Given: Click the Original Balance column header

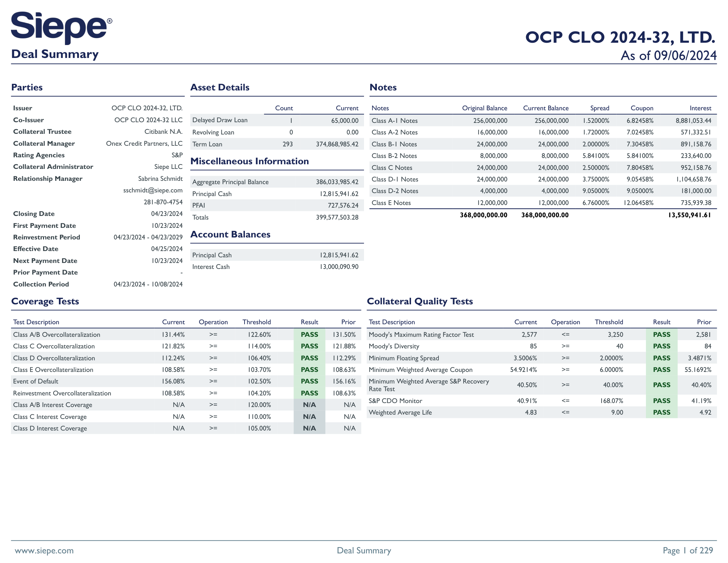Looking at the screenshot, I should pyautogui.click(x=484, y=108).
